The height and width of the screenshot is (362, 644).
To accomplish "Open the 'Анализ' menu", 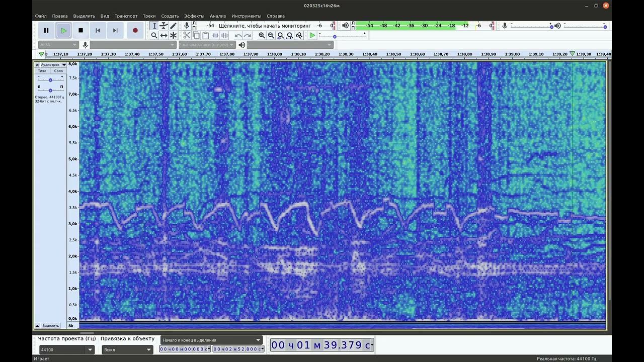I will click(x=218, y=16).
